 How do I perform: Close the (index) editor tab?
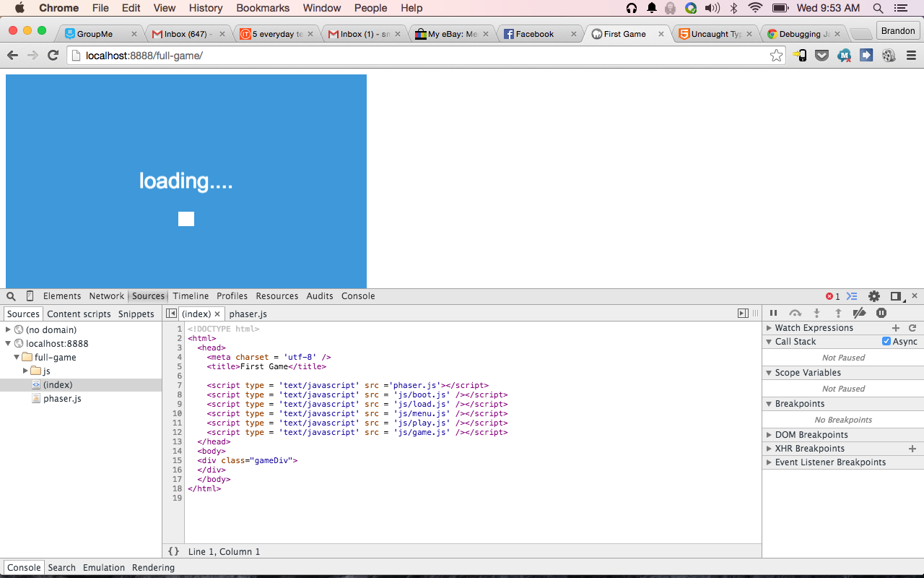coord(217,314)
